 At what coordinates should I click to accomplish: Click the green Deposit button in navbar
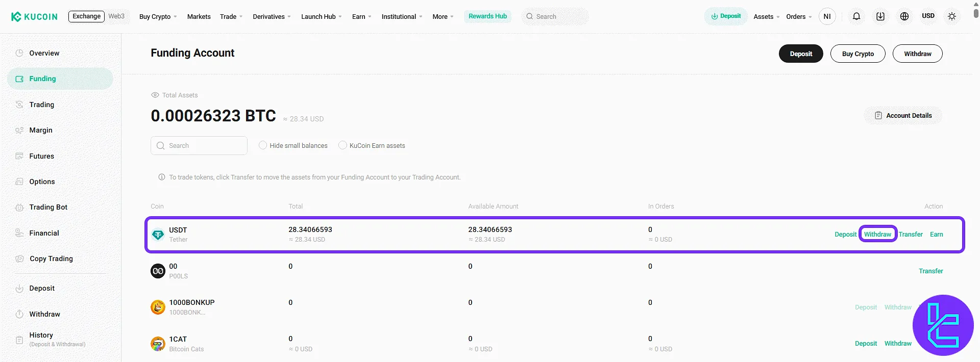(x=726, y=16)
